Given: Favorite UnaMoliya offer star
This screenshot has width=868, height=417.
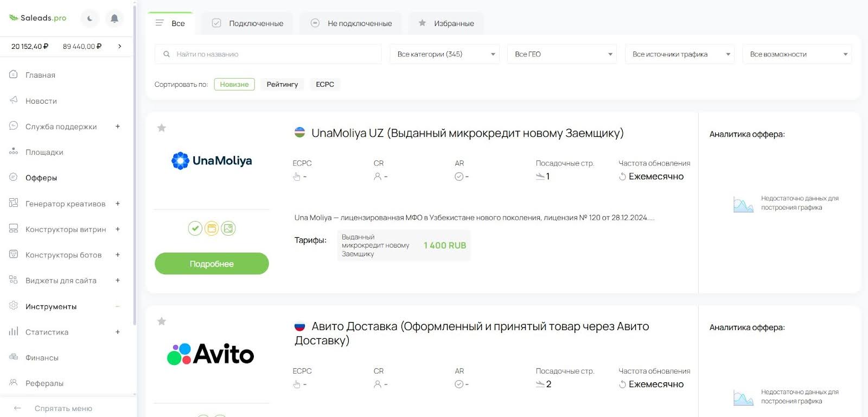Looking at the screenshot, I should click(161, 128).
